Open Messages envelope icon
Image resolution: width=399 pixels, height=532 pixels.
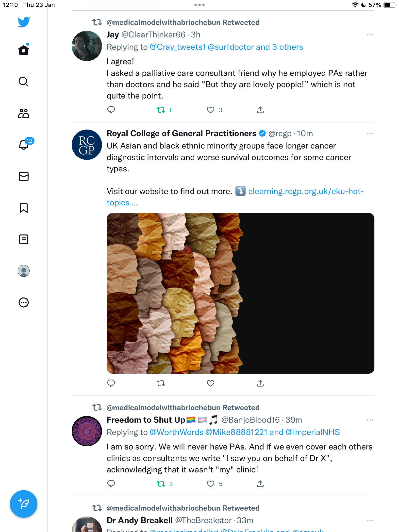point(24,176)
